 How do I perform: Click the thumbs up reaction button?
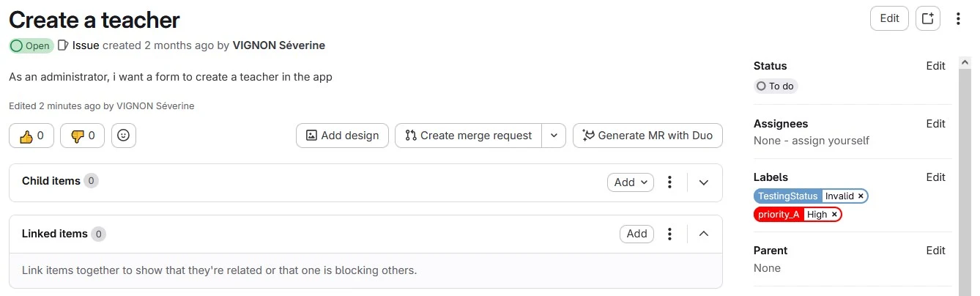tap(31, 136)
